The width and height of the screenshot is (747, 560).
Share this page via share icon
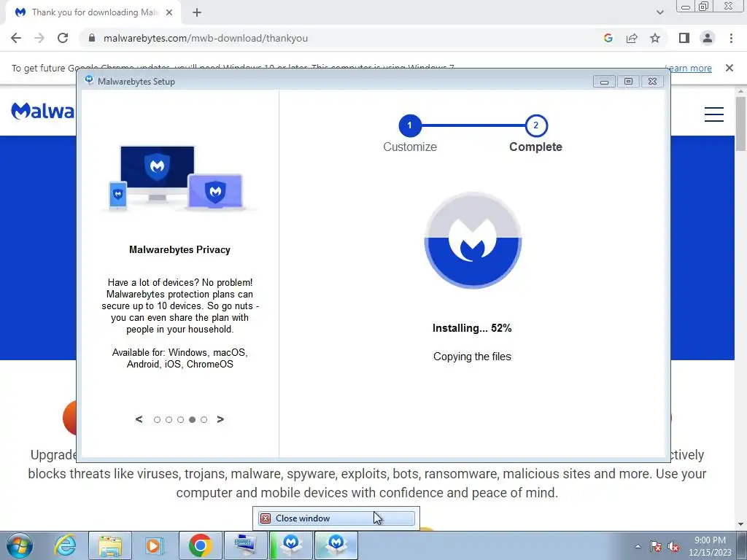click(632, 38)
